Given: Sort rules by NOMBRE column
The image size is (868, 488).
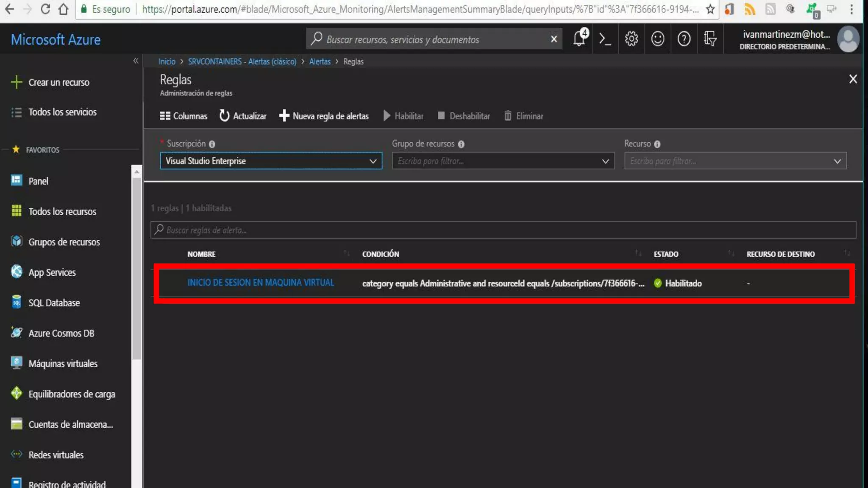Looking at the screenshot, I should click(202, 254).
